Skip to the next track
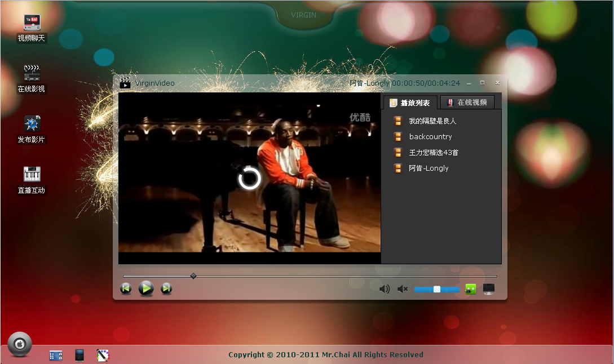Image resolution: width=614 pixels, height=364 pixels. tap(166, 289)
